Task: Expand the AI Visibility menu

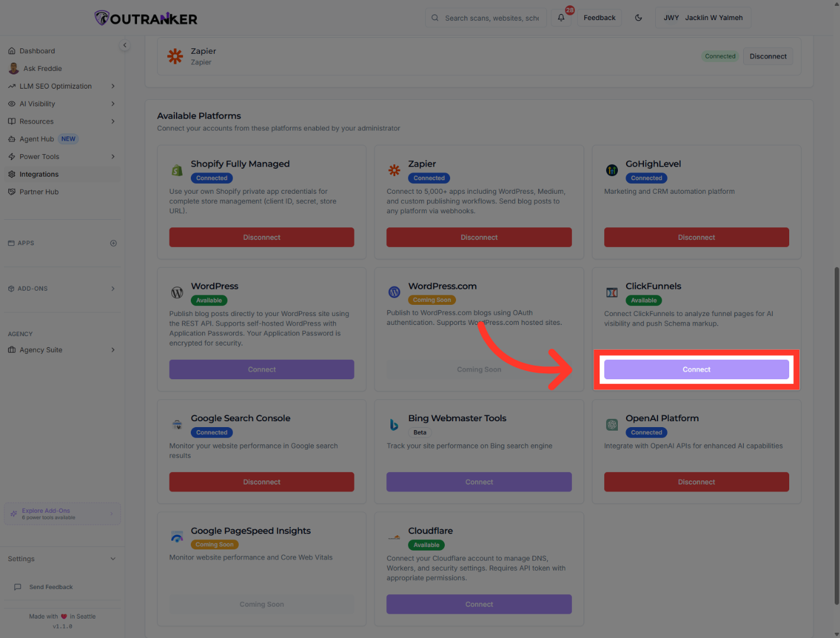Action: click(113, 104)
